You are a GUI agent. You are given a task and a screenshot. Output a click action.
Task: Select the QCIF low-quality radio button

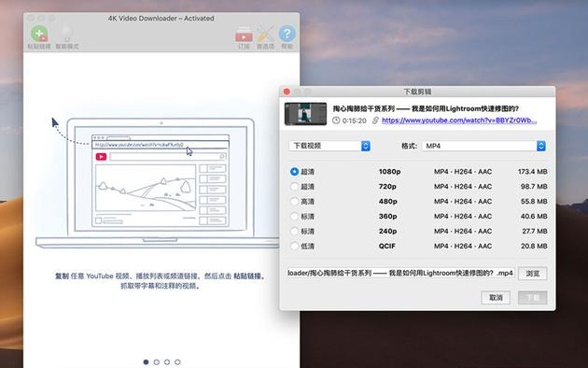point(294,246)
